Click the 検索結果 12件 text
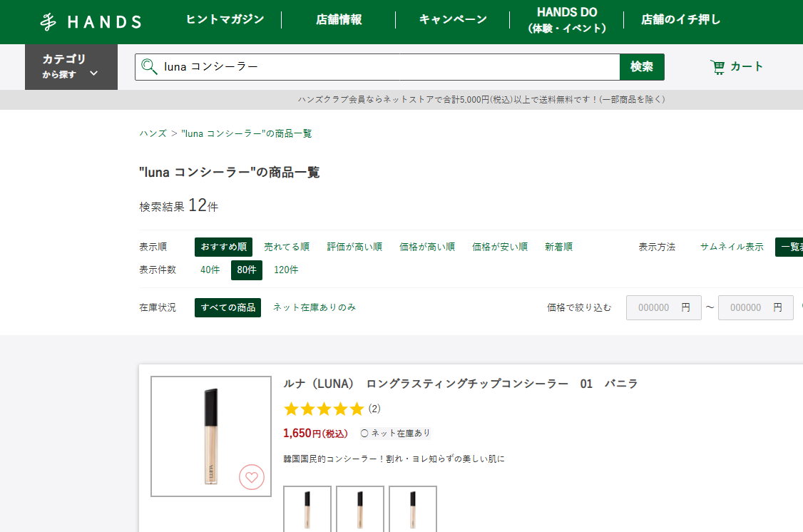 click(x=179, y=205)
